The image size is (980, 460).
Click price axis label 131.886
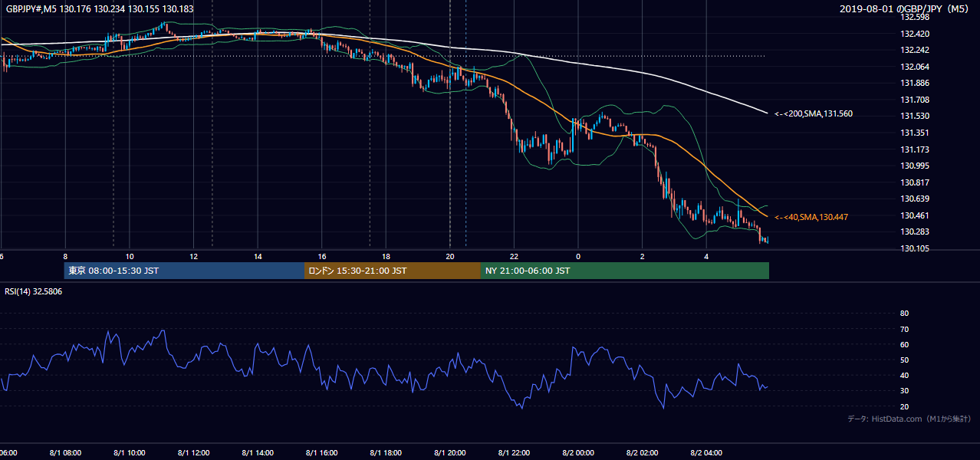click(914, 83)
